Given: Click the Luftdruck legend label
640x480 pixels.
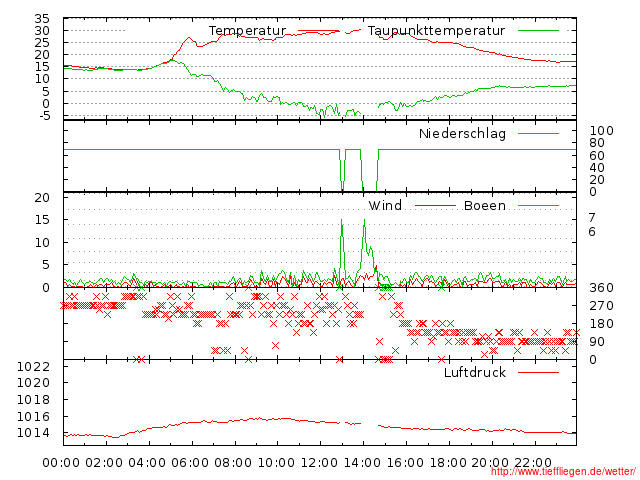Looking at the screenshot, I should [475, 372].
